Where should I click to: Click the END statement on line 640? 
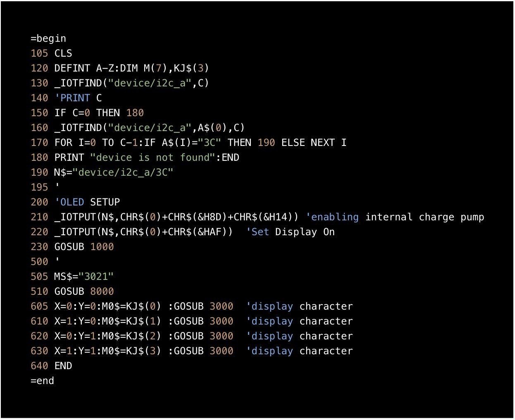pyautogui.click(x=63, y=366)
